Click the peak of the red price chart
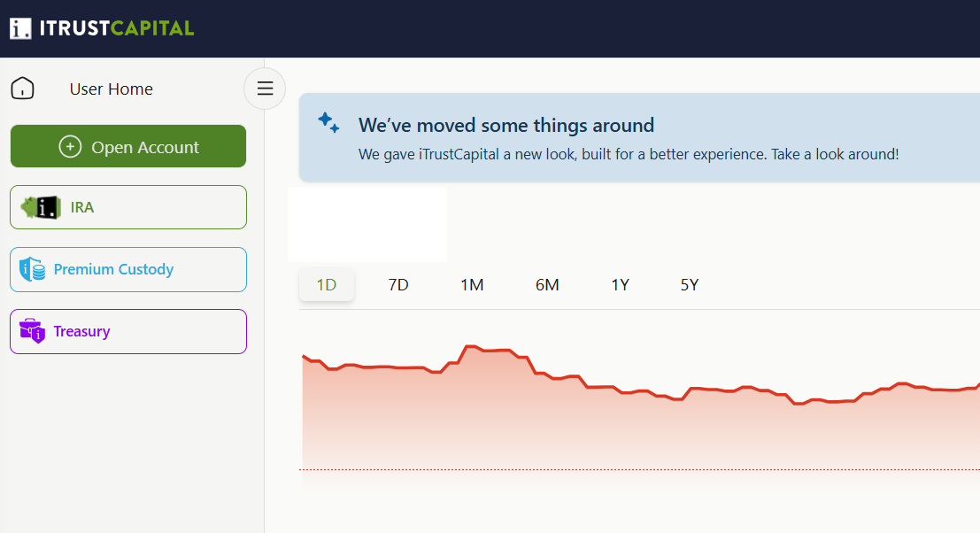This screenshot has height=533, width=980. click(470, 346)
